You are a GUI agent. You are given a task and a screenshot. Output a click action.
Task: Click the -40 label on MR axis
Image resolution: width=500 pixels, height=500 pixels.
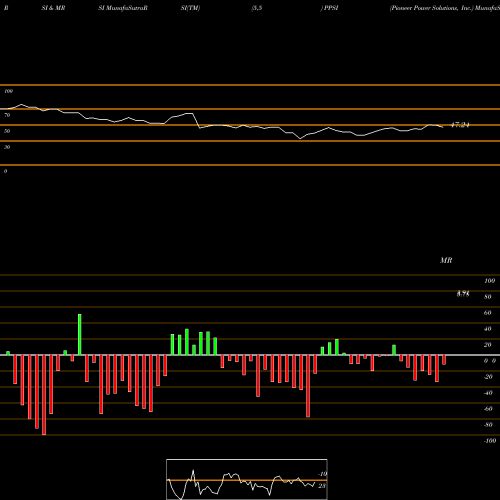pos(488,393)
